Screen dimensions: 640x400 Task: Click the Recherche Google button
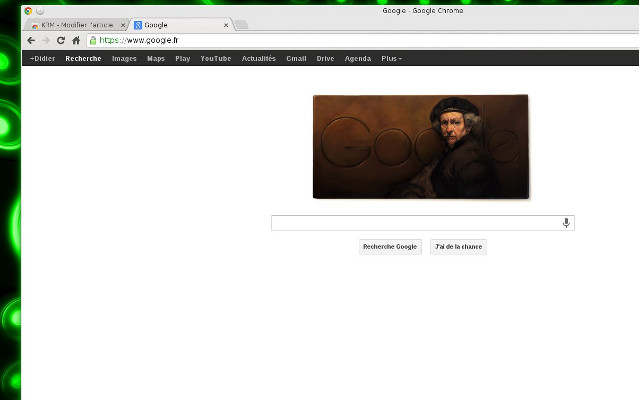coord(390,247)
